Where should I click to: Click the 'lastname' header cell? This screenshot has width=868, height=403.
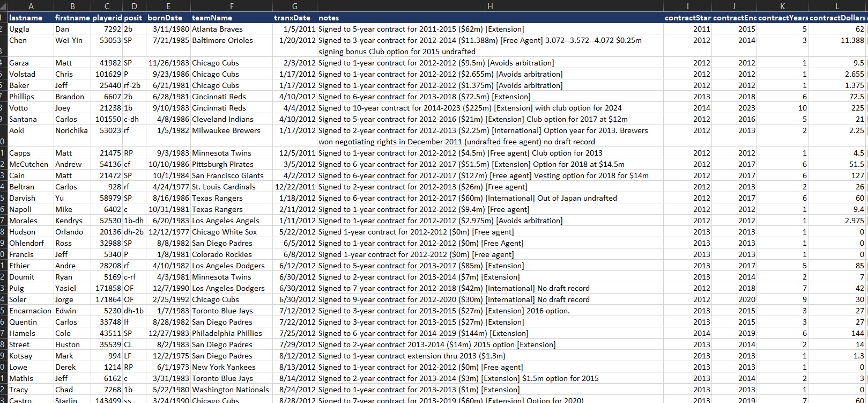[26, 18]
